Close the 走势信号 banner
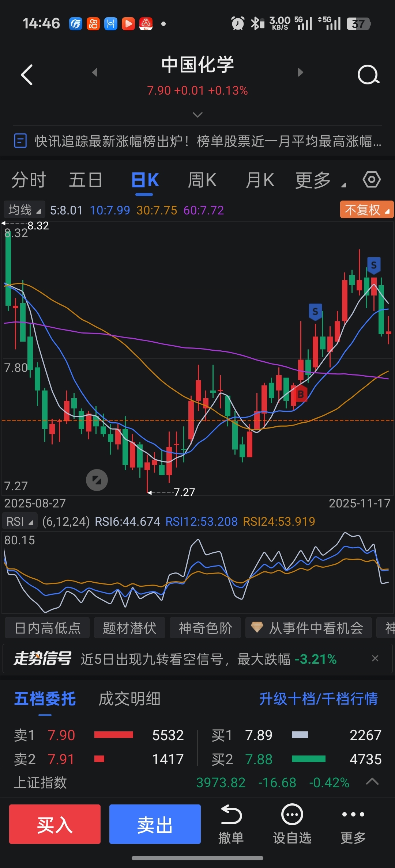The height and width of the screenshot is (868, 395). pyautogui.click(x=375, y=658)
